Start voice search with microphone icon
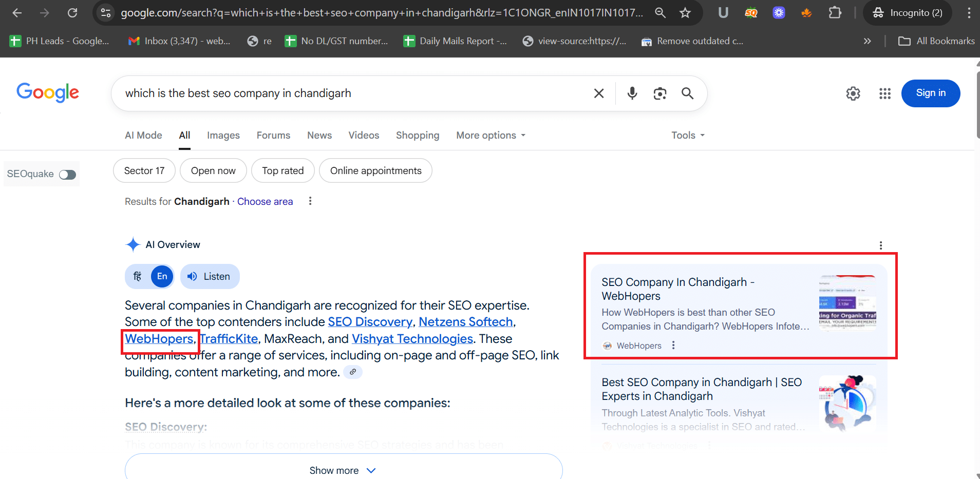Viewport: 980px width, 479px height. [x=632, y=93]
